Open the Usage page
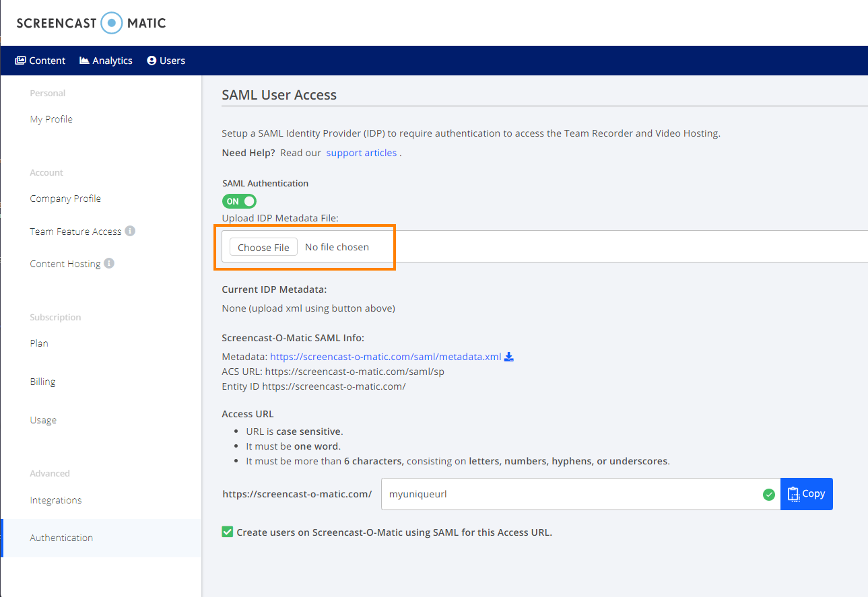Image resolution: width=868 pixels, height=597 pixels. [43, 420]
